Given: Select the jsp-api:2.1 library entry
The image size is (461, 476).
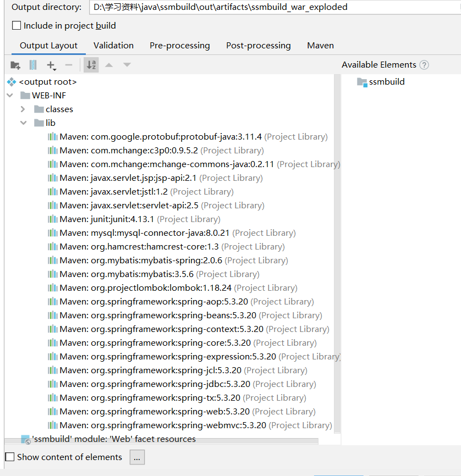Looking at the screenshot, I should pyautogui.click(x=155, y=178).
